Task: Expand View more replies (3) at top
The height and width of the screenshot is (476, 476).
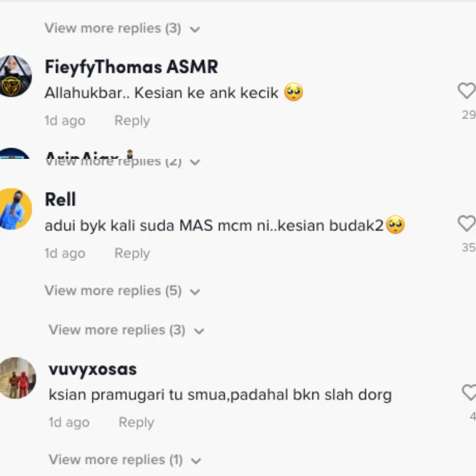Action: coord(122,28)
